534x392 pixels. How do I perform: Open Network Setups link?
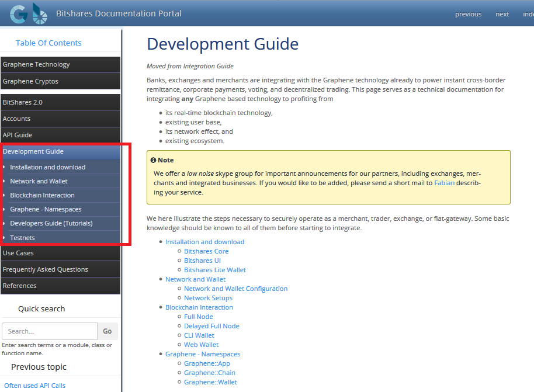[208, 298]
